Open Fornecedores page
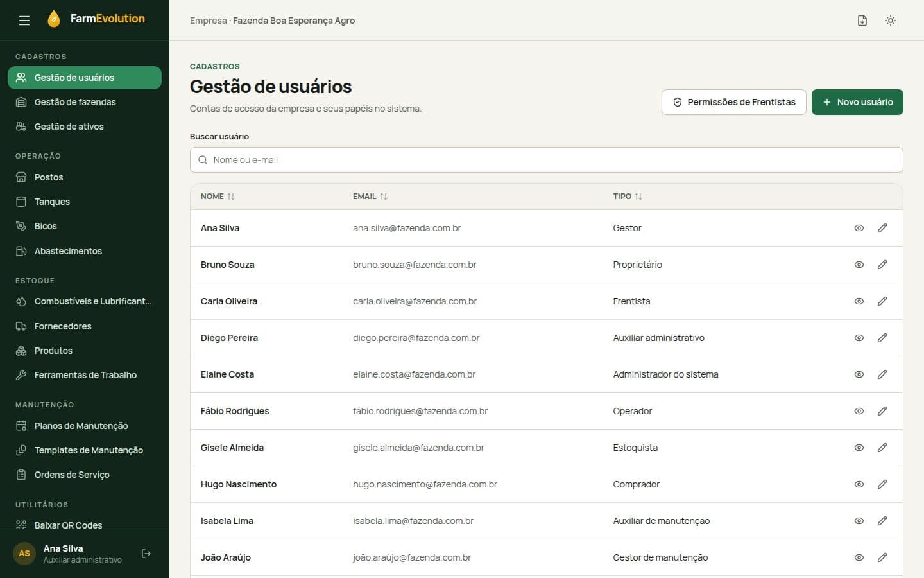Viewport: 924px width, 578px height. point(85,326)
